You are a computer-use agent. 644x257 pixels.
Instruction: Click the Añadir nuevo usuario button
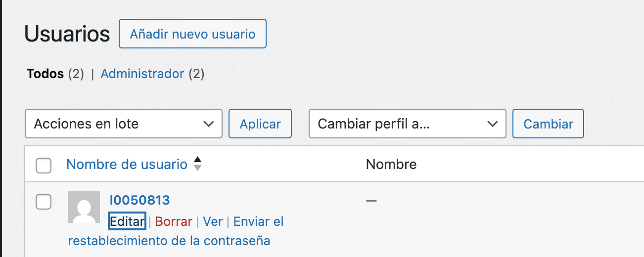(192, 34)
